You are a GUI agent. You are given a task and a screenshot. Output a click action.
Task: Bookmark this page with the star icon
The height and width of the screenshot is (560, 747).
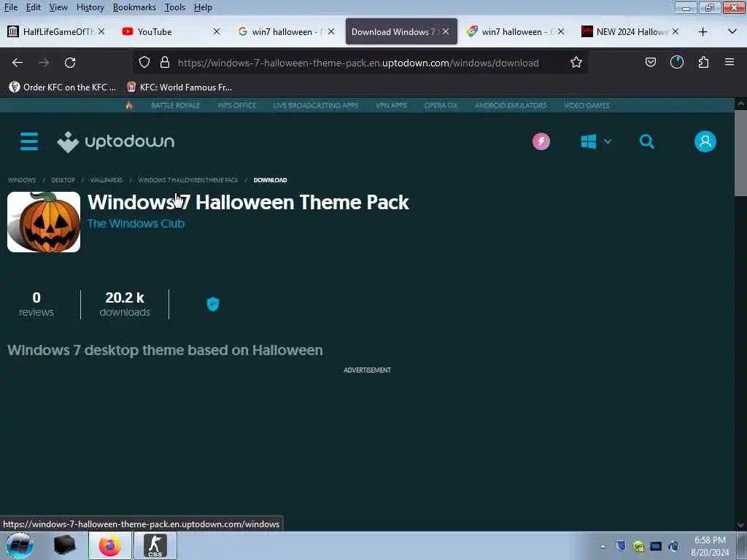pos(576,63)
